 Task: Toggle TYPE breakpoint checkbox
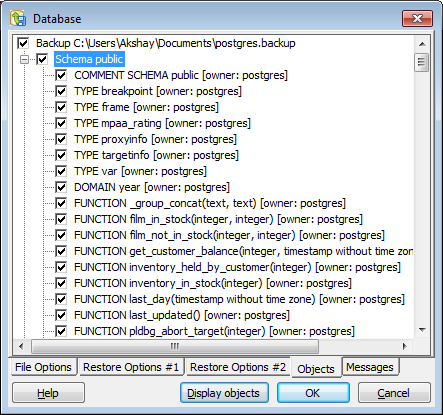click(x=61, y=91)
